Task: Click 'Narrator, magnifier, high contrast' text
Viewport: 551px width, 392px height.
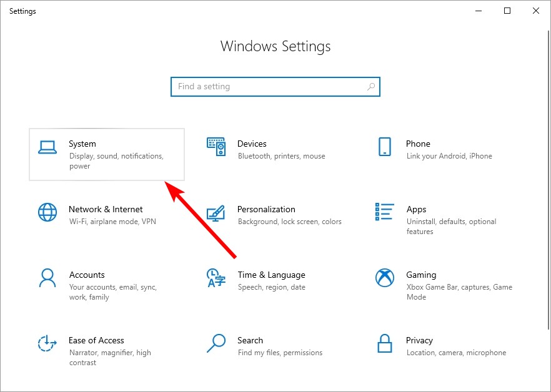Action: pos(110,358)
